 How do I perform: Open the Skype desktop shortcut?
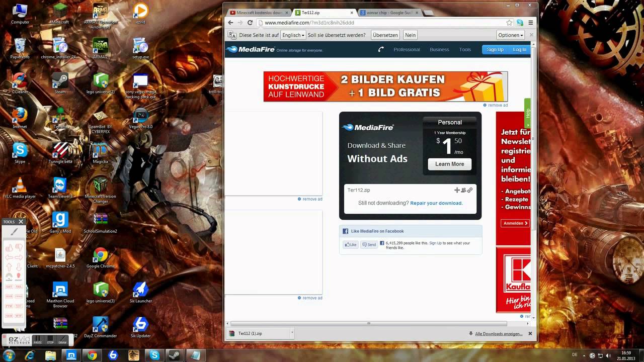pos(20,153)
